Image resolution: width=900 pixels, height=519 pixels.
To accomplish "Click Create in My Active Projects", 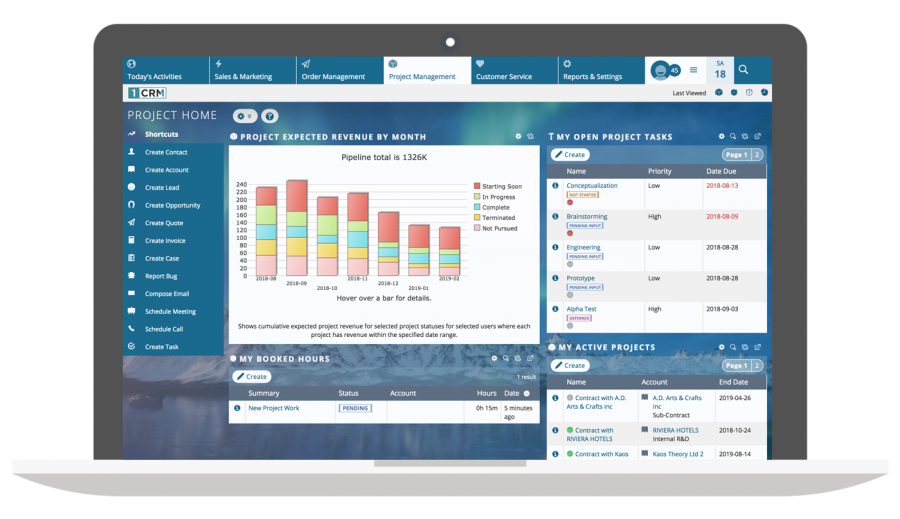I will 570,365.
